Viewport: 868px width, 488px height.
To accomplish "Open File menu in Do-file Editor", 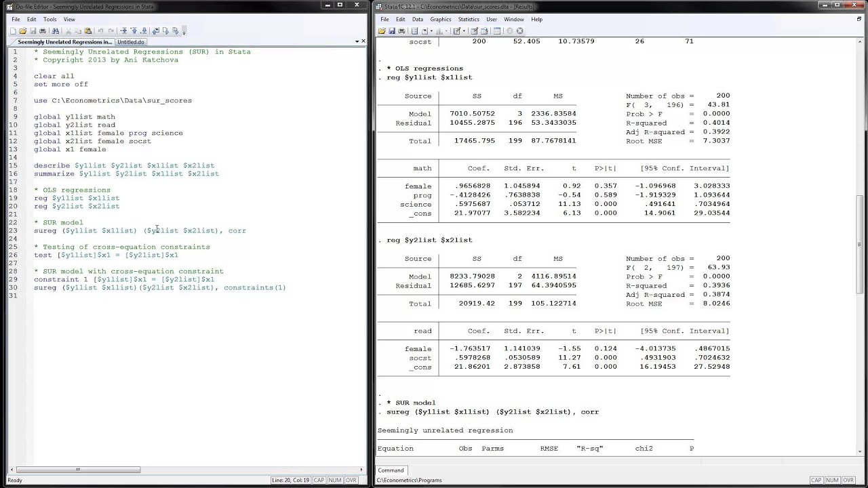I will (14, 20).
